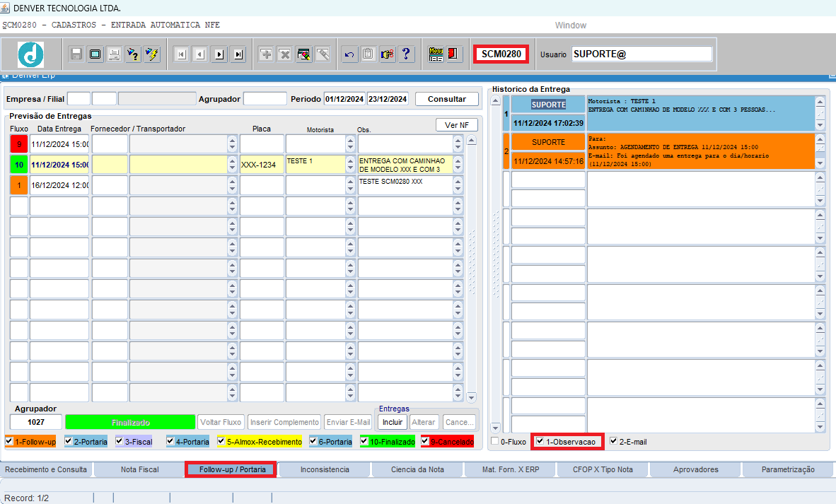Click the Agrupador field showing 1027
836x504 pixels.
click(36, 422)
